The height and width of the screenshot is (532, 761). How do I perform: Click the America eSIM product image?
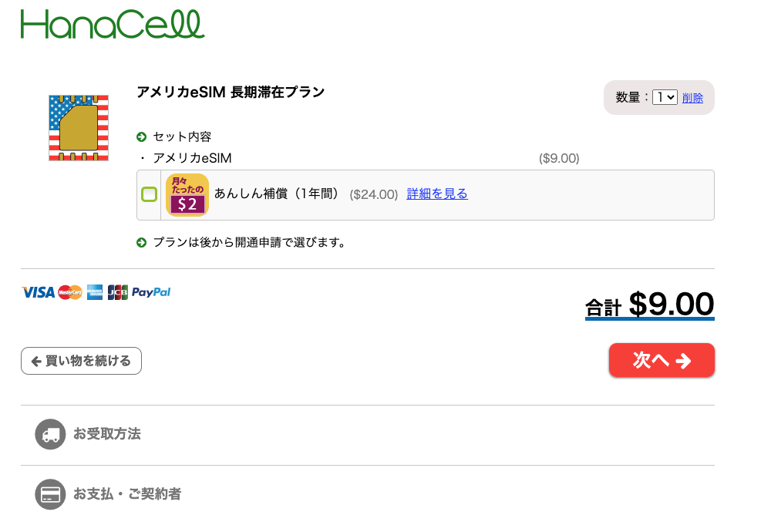(x=79, y=128)
